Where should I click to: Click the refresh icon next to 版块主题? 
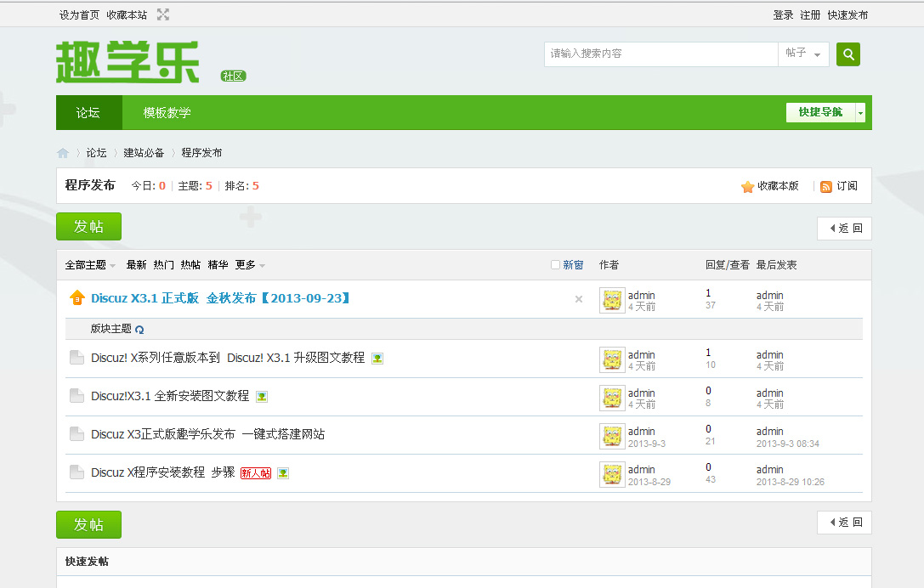tap(139, 330)
